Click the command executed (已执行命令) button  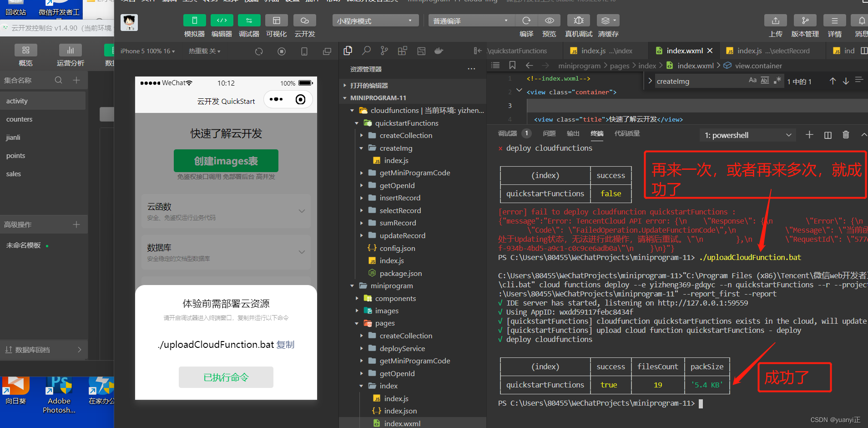coord(226,377)
